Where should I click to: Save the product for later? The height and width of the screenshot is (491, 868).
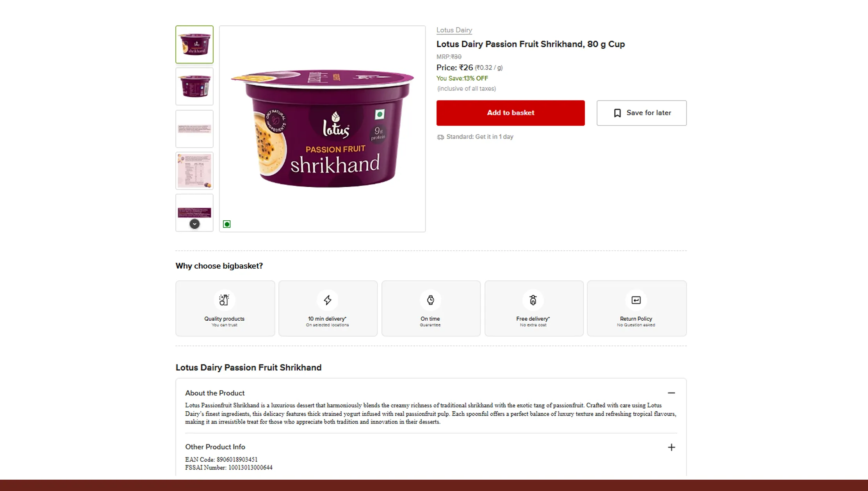(642, 113)
